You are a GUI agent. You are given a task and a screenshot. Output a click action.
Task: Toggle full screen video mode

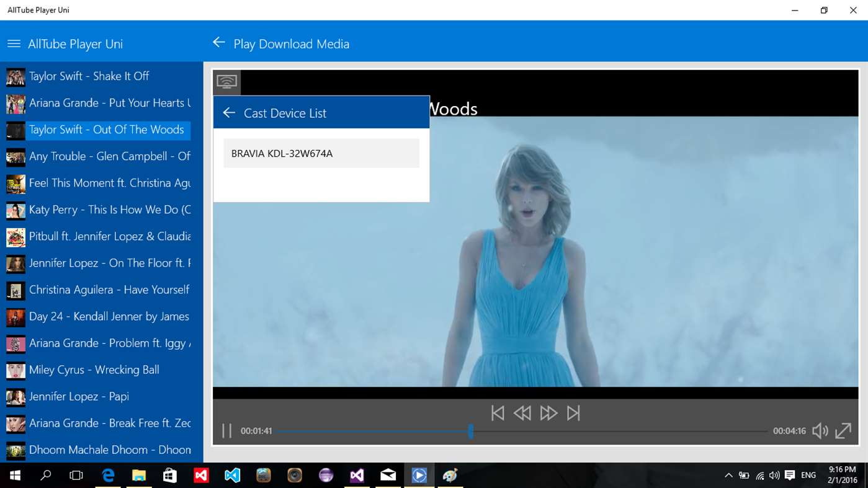pos(843,431)
